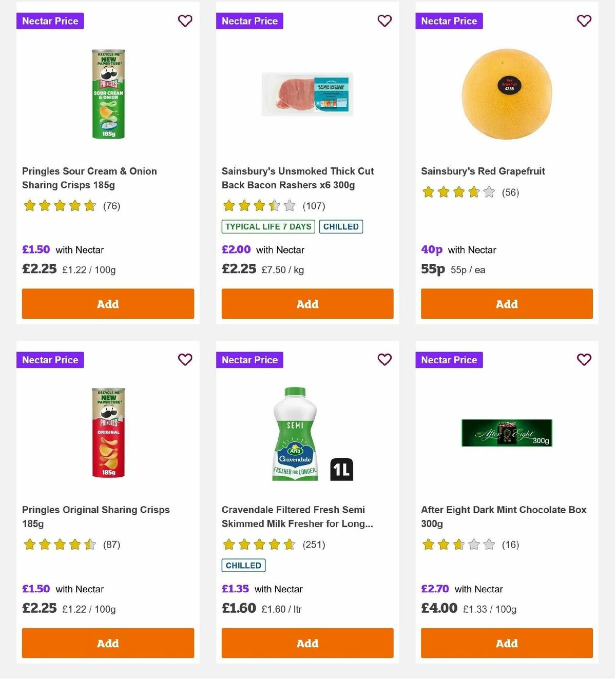Screen dimensions: 616x679
Task: Click the Nectar Price badge on the grapefruit card
Action: pyautogui.click(x=449, y=21)
